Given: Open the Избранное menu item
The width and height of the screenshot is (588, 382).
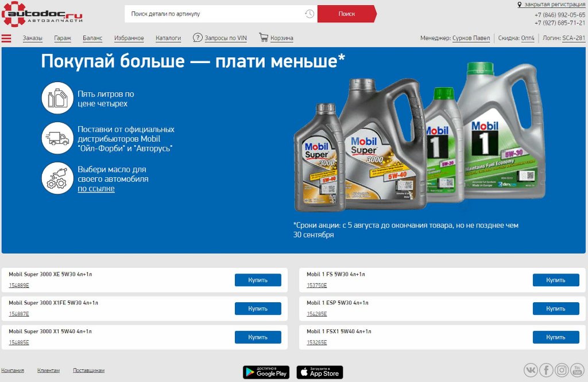Looking at the screenshot, I should (x=129, y=38).
